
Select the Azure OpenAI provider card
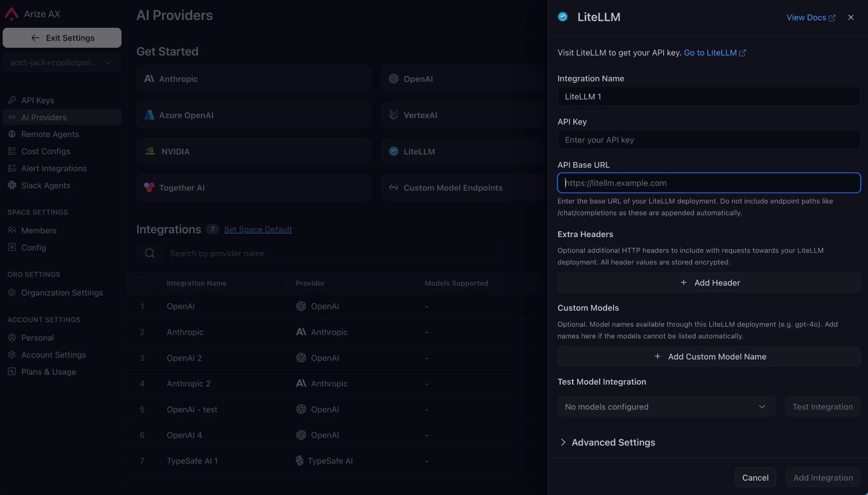pyautogui.click(x=254, y=115)
